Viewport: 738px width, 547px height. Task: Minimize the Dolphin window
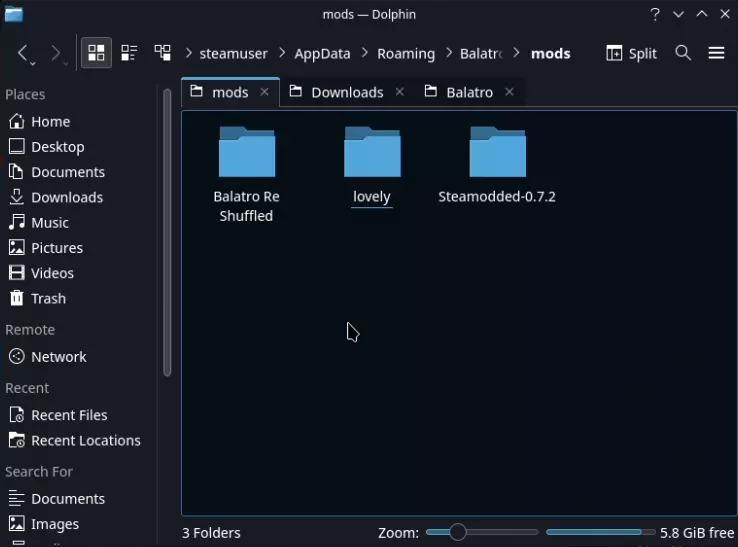coord(678,14)
